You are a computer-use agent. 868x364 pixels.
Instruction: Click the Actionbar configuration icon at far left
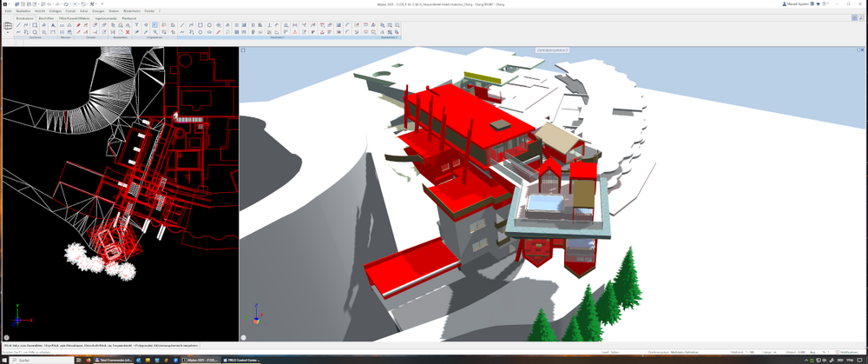click(x=8, y=26)
